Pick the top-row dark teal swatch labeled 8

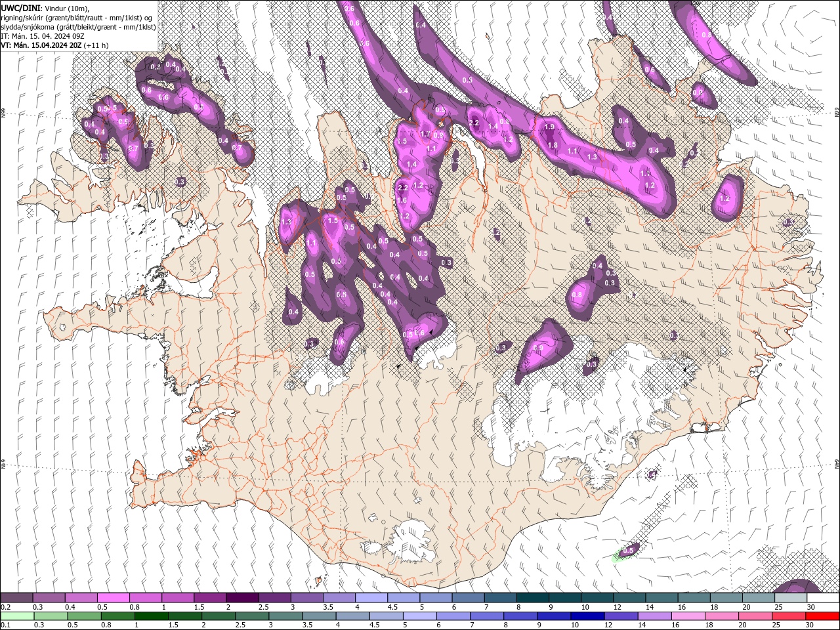[x=533, y=598]
